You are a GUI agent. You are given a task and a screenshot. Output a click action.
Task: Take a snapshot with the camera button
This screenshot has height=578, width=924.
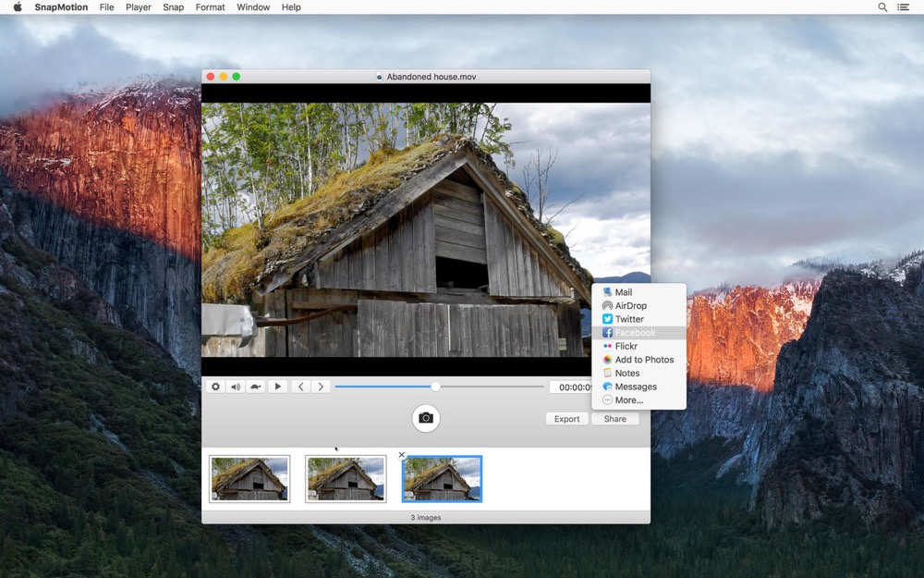click(426, 418)
